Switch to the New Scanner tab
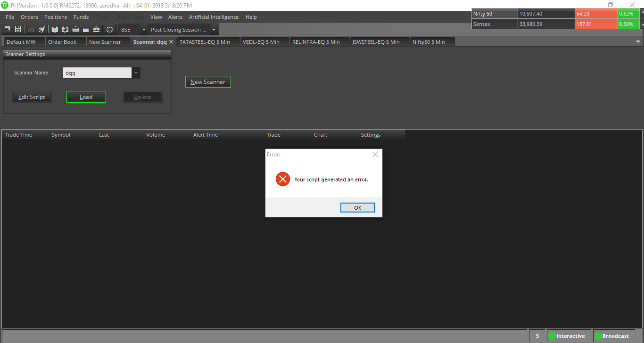644x343 pixels. pyautogui.click(x=108, y=42)
